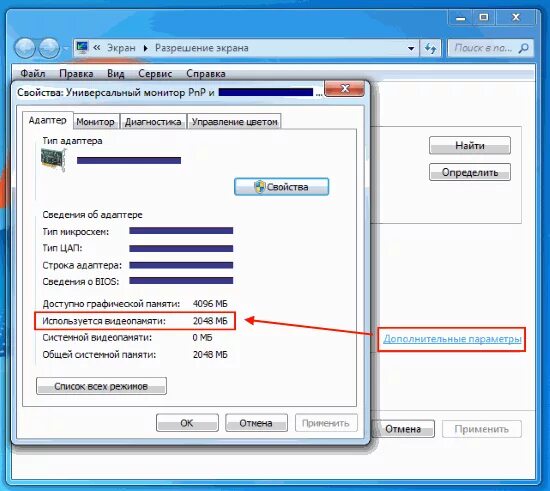
Task: Open the Правка menu
Action: pos(76,74)
